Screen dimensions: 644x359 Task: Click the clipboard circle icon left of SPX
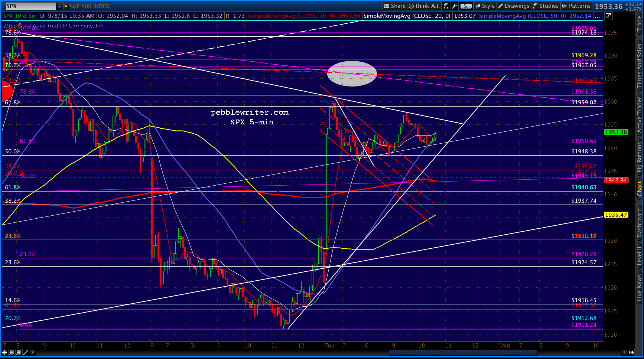pyautogui.click(x=3, y=6)
